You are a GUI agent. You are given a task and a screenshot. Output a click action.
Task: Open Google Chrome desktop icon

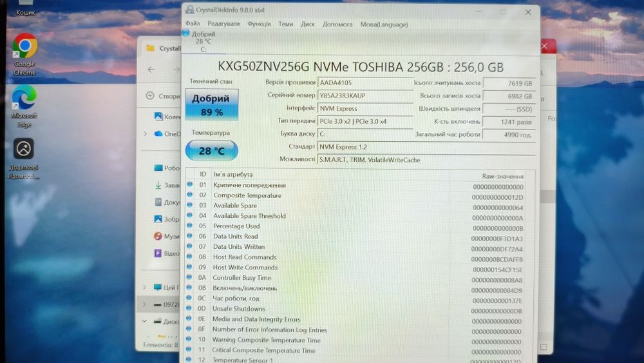(24, 54)
